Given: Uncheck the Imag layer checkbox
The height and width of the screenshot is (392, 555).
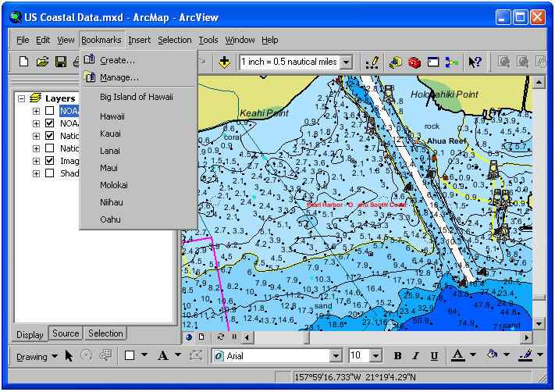Looking at the screenshot, I should pos(49,161).
